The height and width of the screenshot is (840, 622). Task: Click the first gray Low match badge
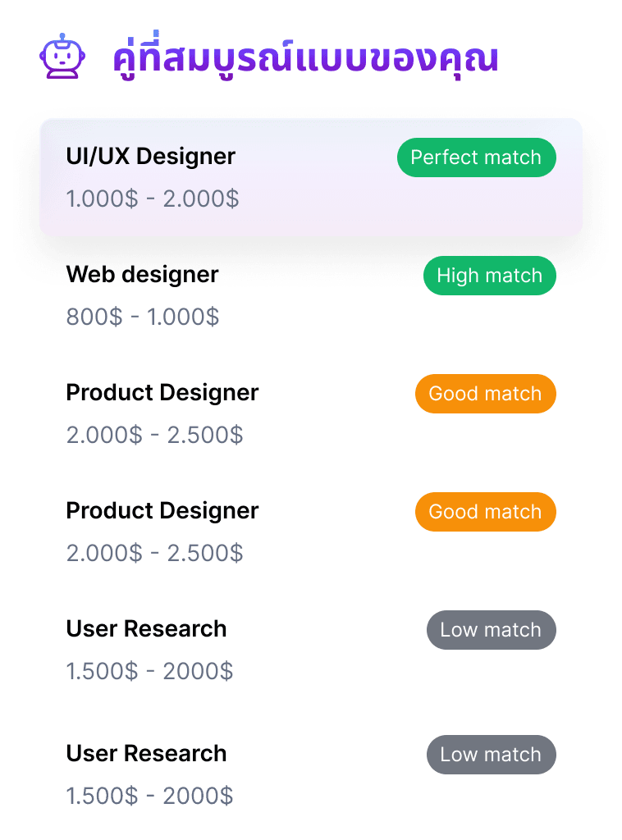click(x=492, y=630)
